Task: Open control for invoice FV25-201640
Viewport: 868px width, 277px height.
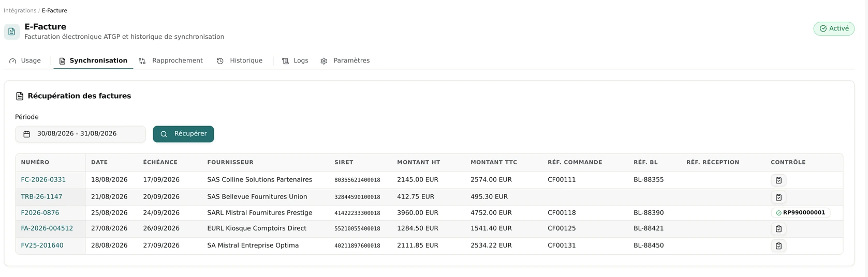Action: (778, 246)
